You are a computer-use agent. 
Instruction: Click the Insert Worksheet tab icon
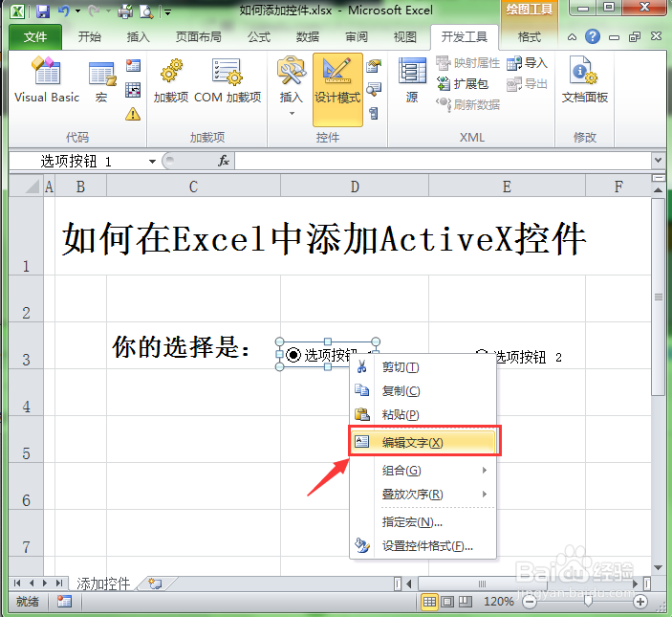point(155,584)
